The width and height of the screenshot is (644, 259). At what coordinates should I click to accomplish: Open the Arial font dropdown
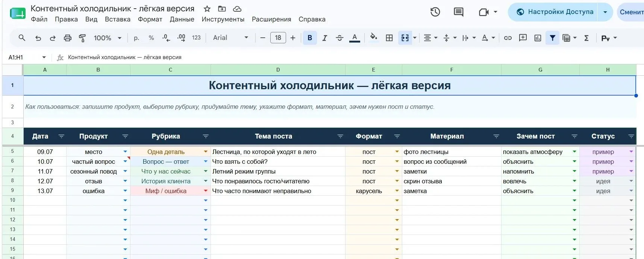coord(230,38)
